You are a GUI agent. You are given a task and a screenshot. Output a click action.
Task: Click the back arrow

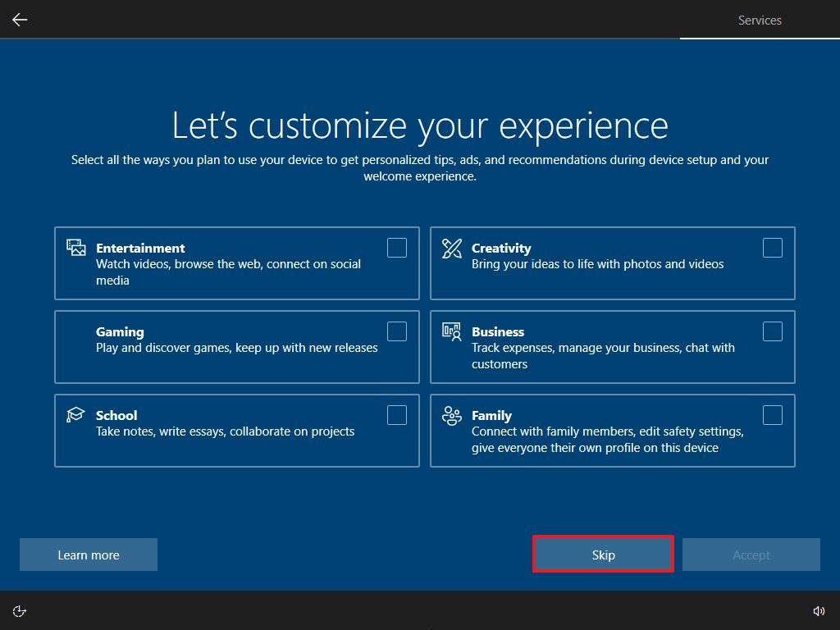pos(20,20)
